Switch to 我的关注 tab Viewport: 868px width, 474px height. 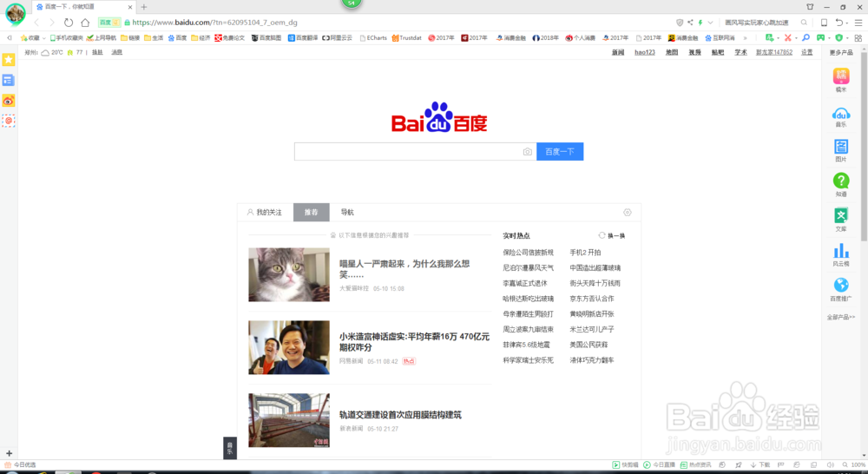tap(265, 212)
